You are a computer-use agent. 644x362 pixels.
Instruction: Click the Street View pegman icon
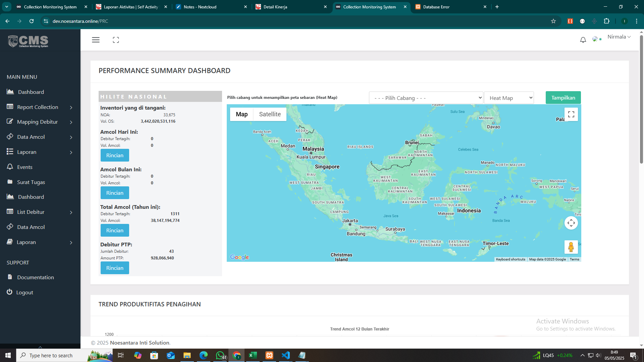[571, 247]
